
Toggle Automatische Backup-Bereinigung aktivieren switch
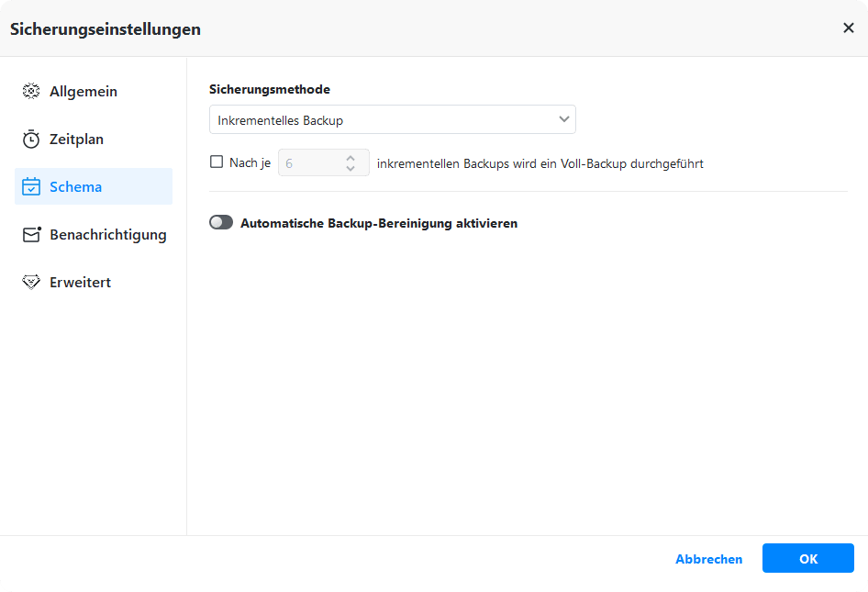point(221,223)
